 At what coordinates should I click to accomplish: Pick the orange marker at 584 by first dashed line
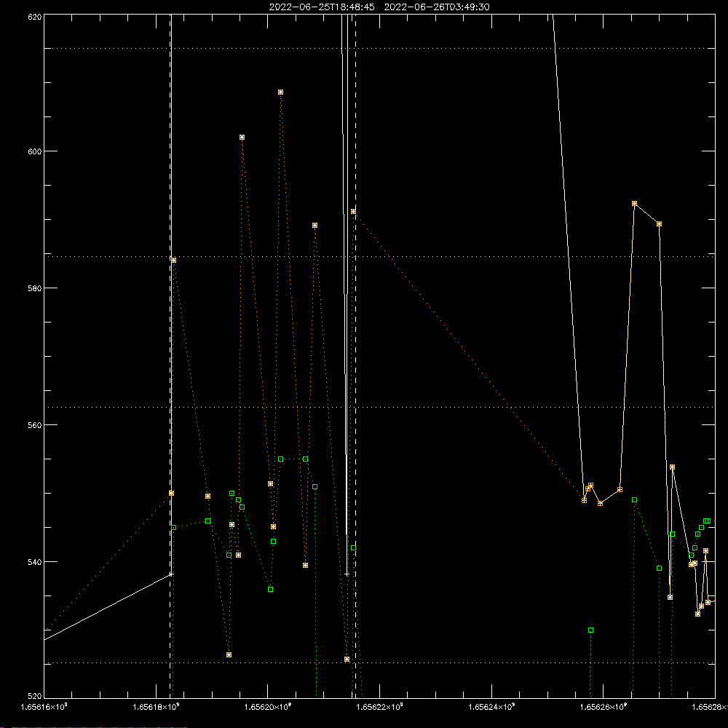[174, 261]
